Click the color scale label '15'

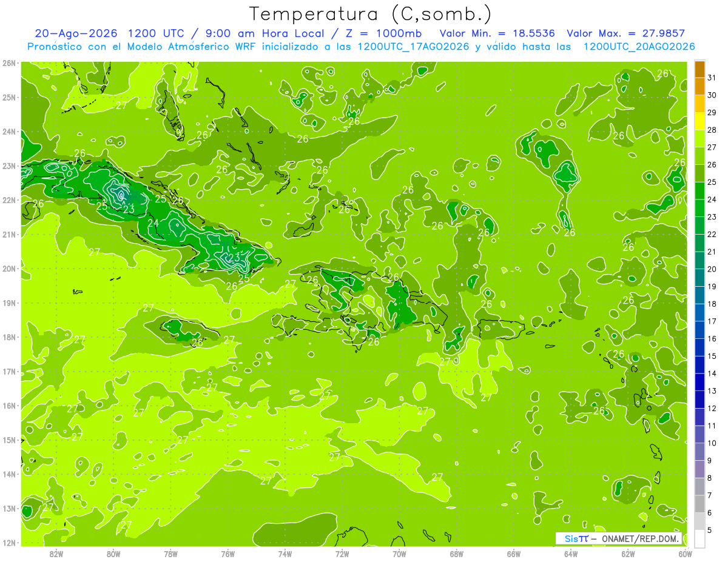point(712,356)
